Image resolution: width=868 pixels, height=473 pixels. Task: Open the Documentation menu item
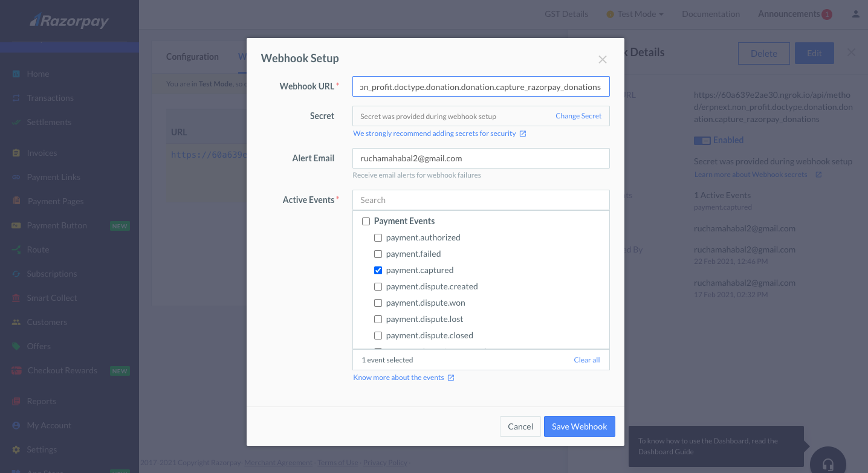click(x=710, y=13)
